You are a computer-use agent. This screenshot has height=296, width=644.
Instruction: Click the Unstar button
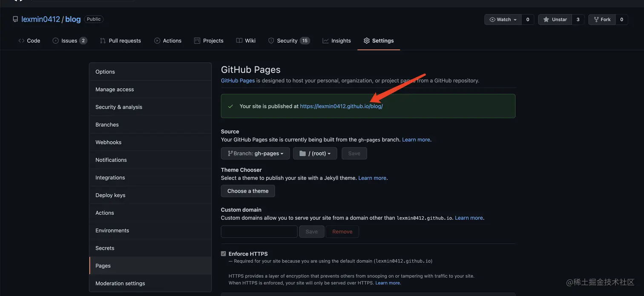tap(555, 20)
